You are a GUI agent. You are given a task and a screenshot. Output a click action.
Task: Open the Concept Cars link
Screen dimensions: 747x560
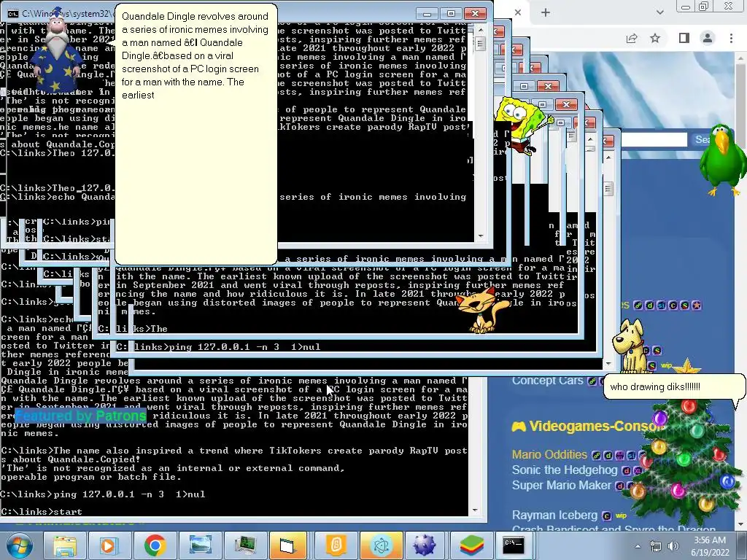click(x=547, y=381)
